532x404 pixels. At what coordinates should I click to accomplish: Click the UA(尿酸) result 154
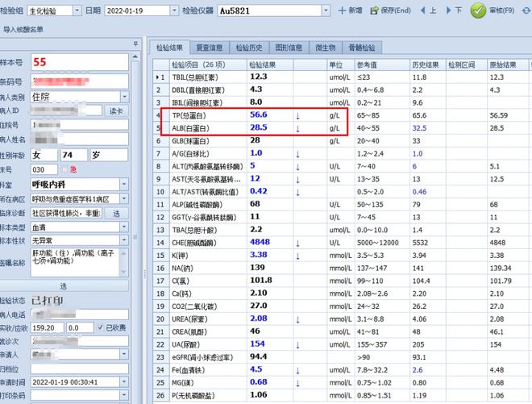[257, 344]
